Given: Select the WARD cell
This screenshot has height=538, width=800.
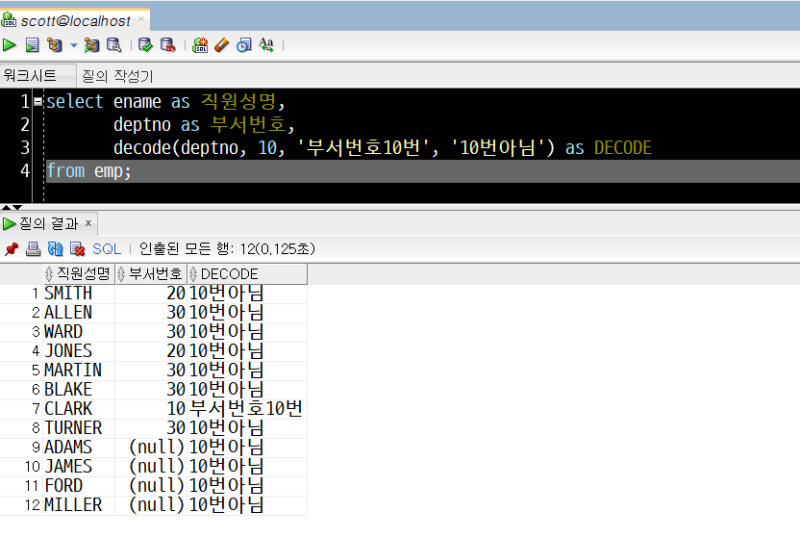Looking at the screenshot, I should (x=79, y=332).
